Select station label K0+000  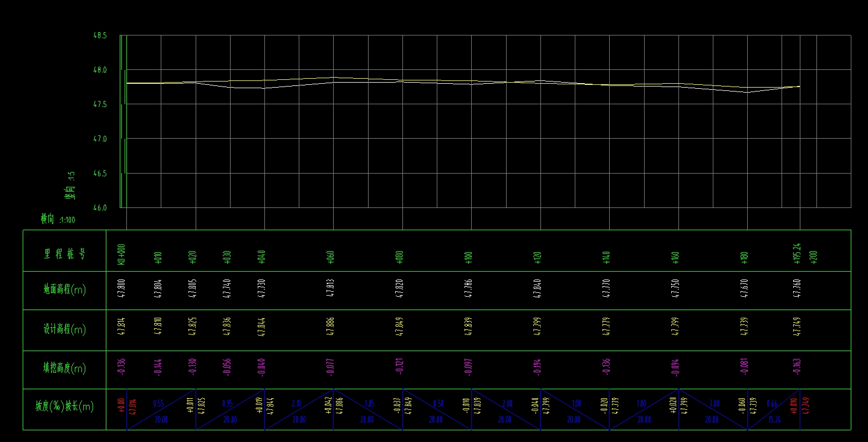[122, 256]
